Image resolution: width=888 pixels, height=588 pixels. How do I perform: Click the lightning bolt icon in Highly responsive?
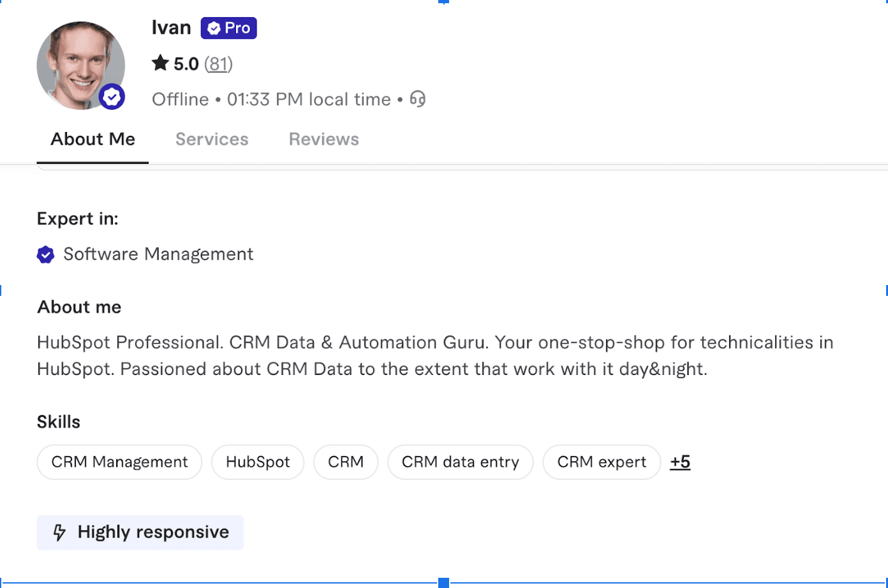point(59,533)
